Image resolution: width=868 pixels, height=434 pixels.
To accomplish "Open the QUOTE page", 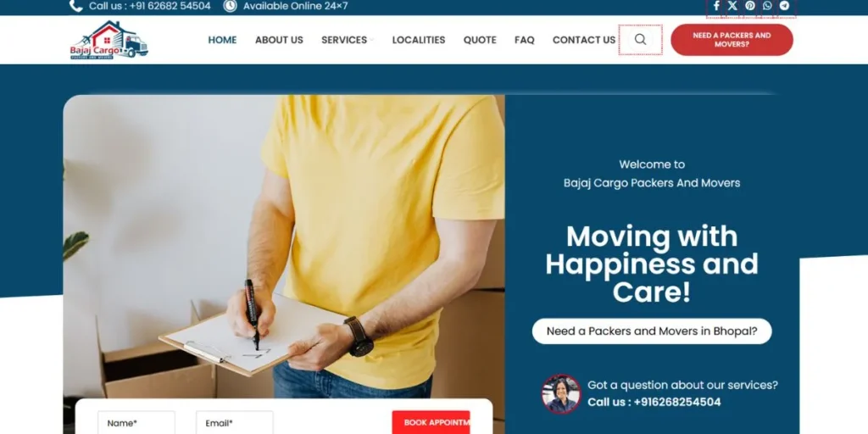I will coord(480,40).
